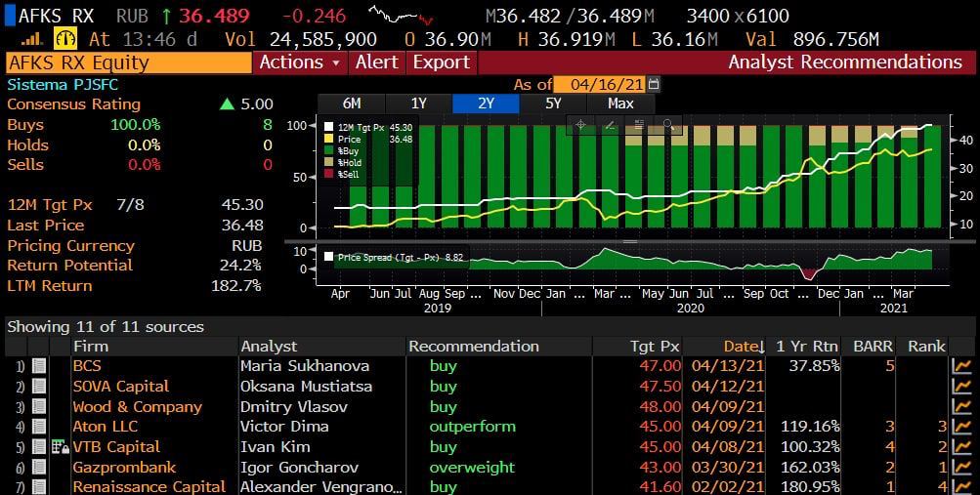Open Wood & Company firm link
Image resolution: width=980 pixels, height=495 pixels.
(x=138, y=407)
